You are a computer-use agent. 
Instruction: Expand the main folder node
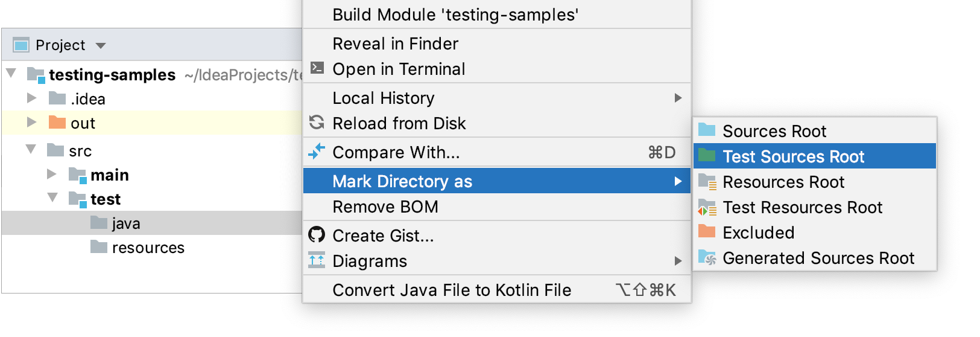pyautogui.click(x=52, y=174)
